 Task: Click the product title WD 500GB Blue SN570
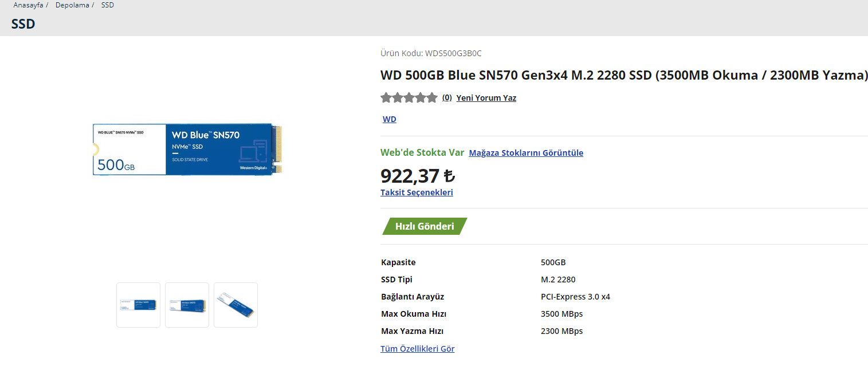click(x=623, y=75)
